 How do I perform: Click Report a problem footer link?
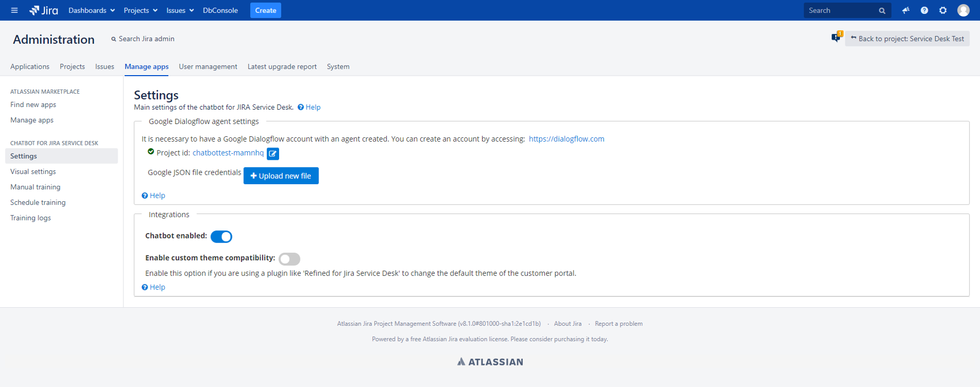(619, 324)
